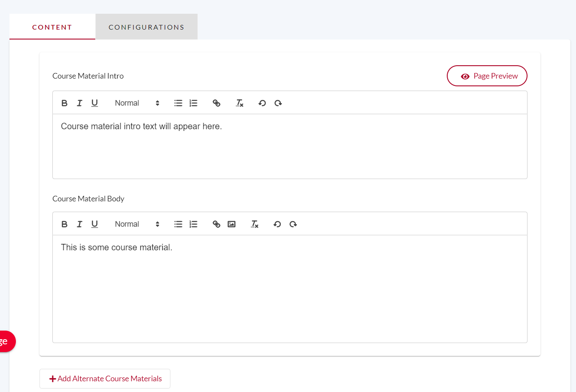
Task: Click into the Course Material Intro text area
Action: pyautogui.click(x=290, y=146)
